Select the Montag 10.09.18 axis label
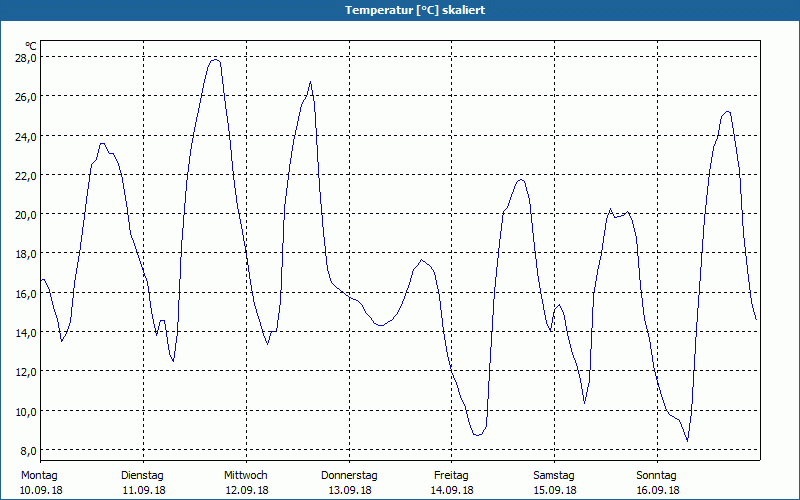The height and width of the screenshot is (500, 800). (x=41, y=483)
